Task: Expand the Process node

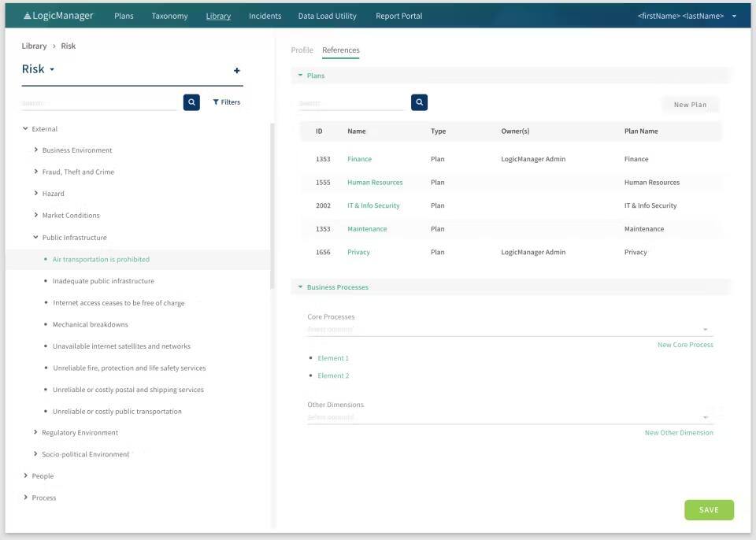Action: click(25, 497)
